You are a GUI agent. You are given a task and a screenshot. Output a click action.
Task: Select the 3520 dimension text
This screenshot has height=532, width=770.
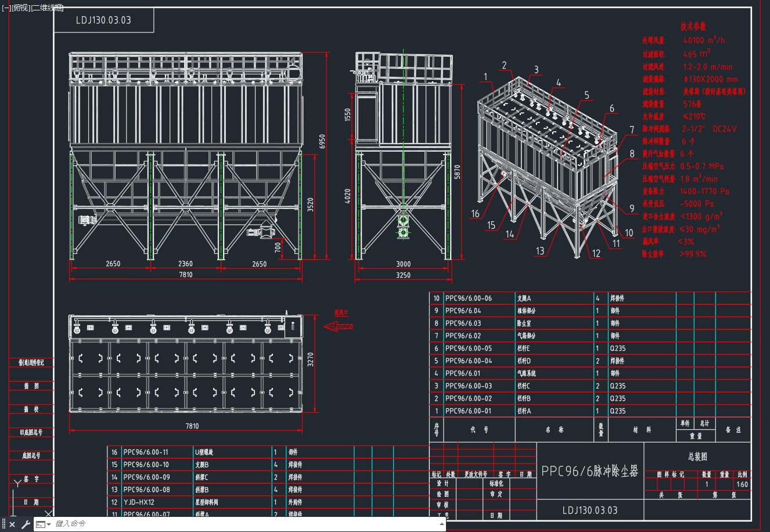tap(310, 204)
